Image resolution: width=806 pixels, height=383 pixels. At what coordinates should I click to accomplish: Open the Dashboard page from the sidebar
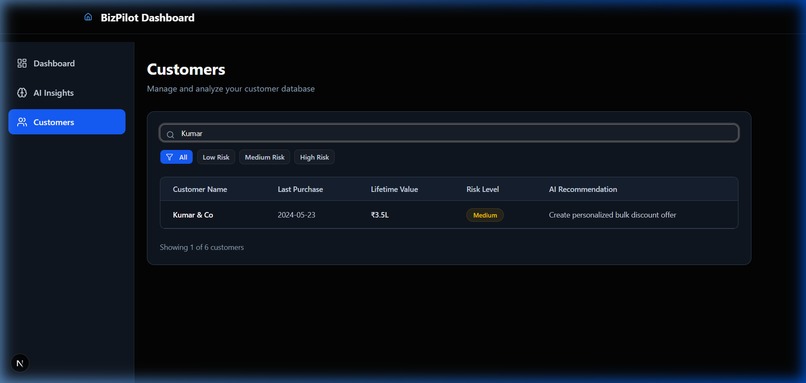[67, 63]
